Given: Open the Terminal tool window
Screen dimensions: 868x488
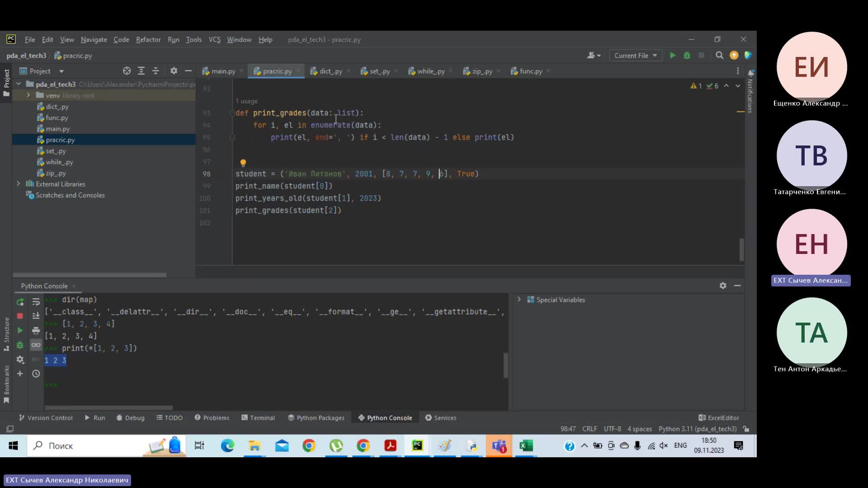Looking at the screenshot, I should pyautogui.click(x=258, y=418).
